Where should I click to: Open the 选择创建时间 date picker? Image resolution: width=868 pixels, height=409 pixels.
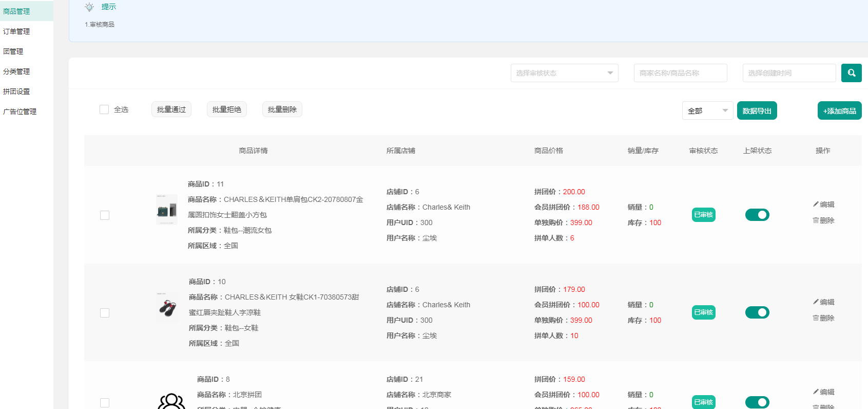[789, 73]
